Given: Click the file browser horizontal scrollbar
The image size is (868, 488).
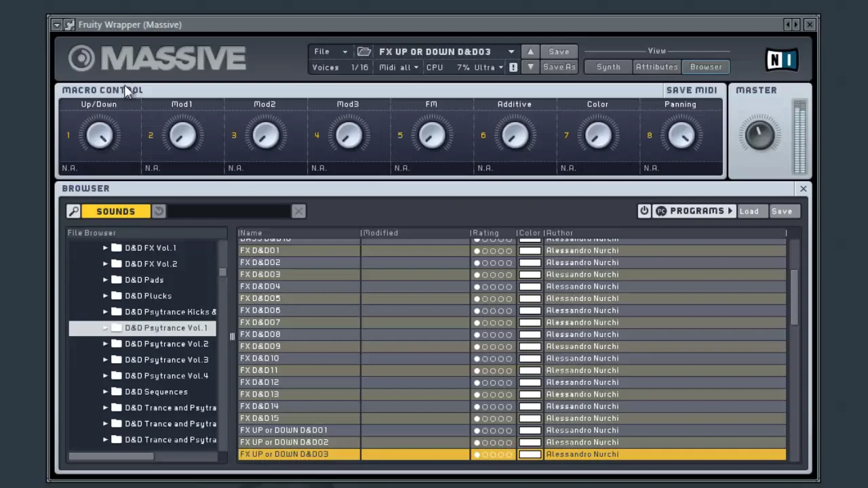Looking at the screenshot, I should click(x=111, y=456).
